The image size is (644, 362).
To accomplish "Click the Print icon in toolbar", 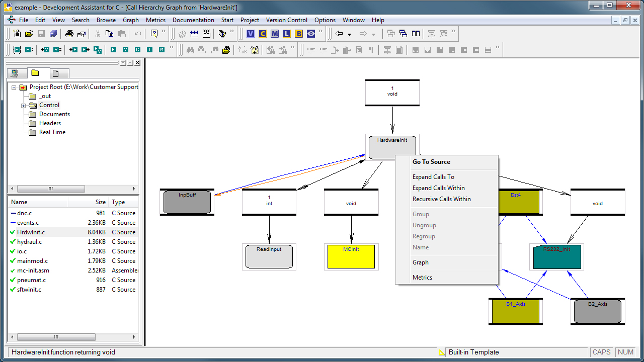I will [69, 34].
